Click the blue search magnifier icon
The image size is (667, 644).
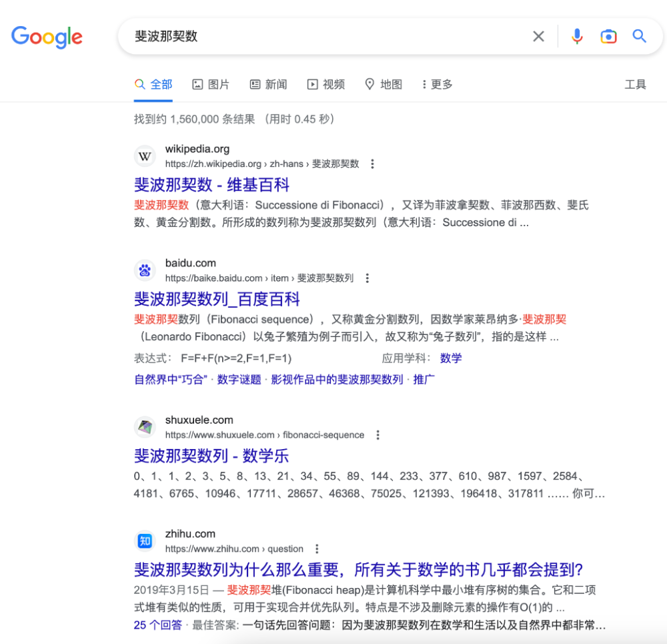(639, 36)
